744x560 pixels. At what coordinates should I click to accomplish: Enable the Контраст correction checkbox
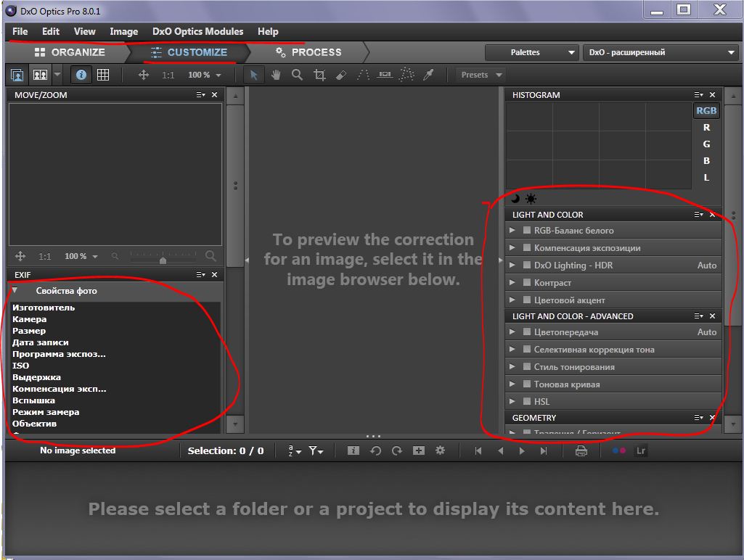[527, 283]
